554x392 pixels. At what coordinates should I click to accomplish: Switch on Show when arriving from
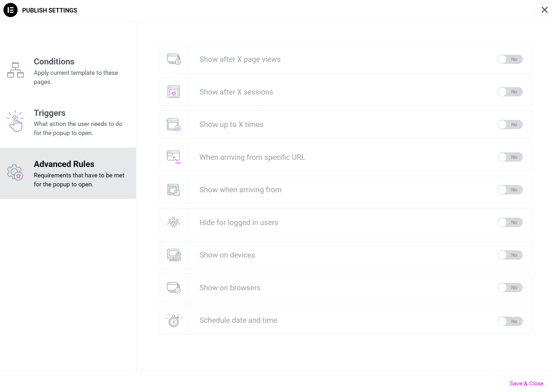coord(510,190)
